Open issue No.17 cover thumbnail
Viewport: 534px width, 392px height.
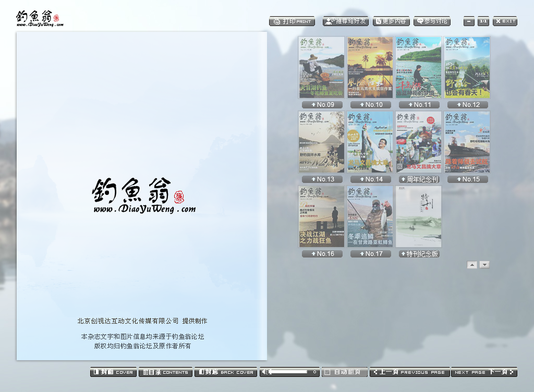370,216
